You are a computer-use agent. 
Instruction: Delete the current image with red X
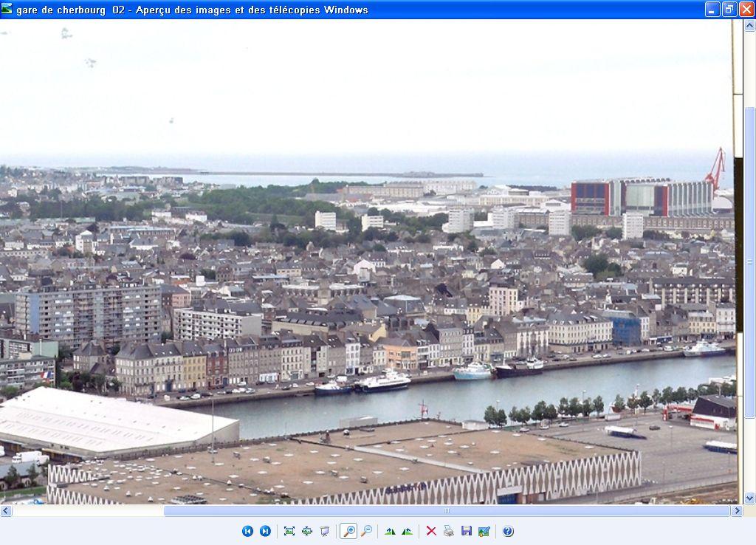pos(431,531)
